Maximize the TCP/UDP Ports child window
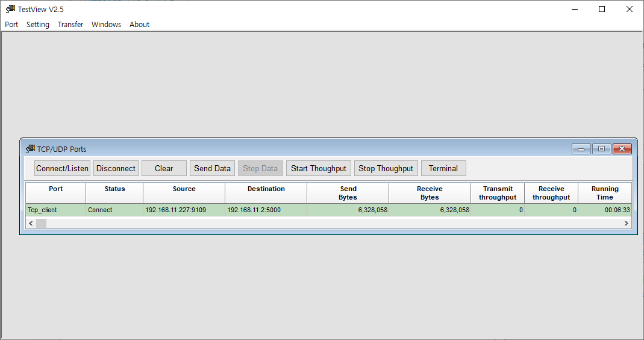Screen dimensions: 644x340 point(602,149)
